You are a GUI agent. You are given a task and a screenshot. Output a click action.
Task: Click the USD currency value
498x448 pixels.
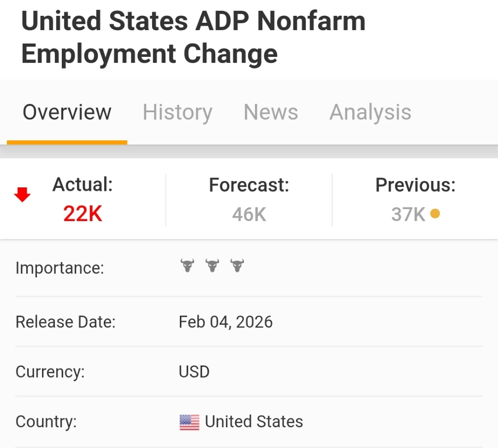(x=194, y=371)
